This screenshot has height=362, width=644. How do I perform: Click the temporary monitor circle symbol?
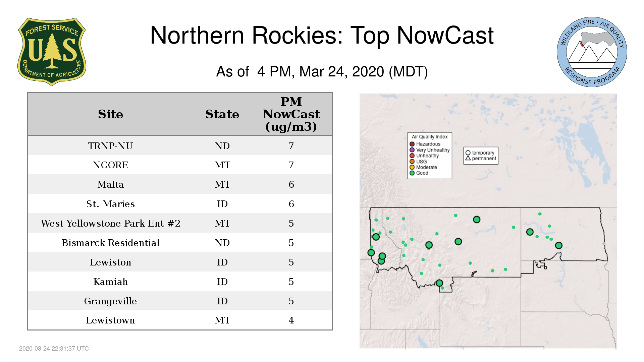point(468,153)
